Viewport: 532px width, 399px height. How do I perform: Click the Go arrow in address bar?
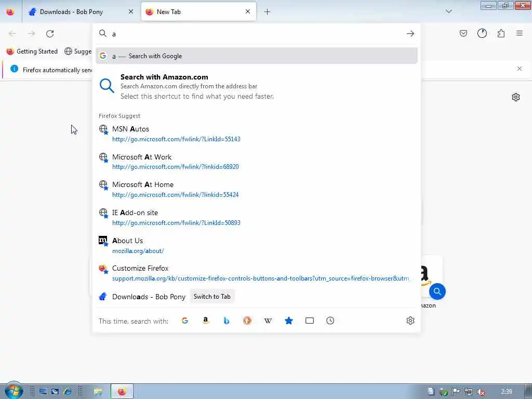(x=410, y=34)
